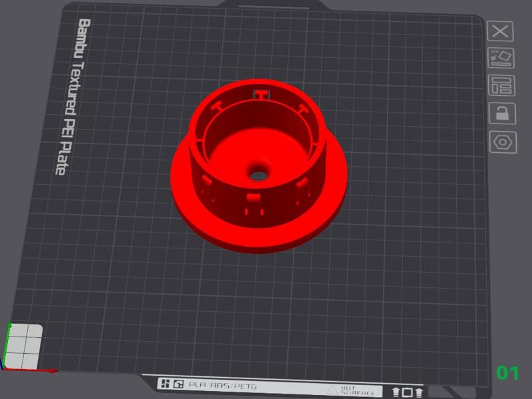This screenshot has height=399, width=532.
Task: Open plate settings hexagon icon
Action: (503, 142)
